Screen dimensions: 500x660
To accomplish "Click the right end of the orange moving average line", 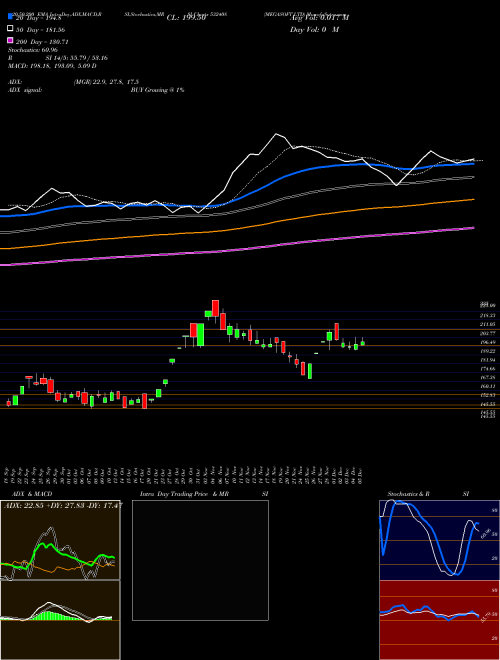I will point(473,200).
